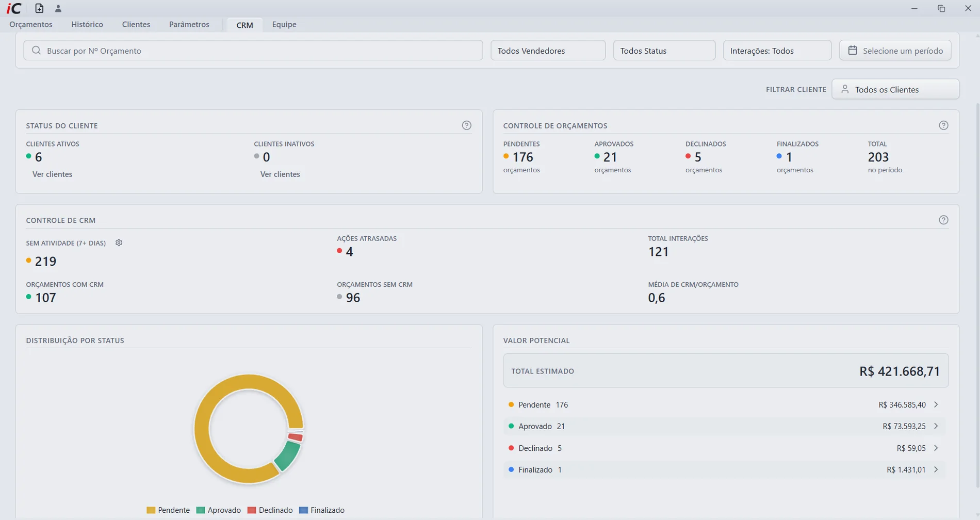Image resolution: width=980 pixels, height=520 pixels.
Task: Click the Clientes Ativos 6 value
Action: click(38, 157)
